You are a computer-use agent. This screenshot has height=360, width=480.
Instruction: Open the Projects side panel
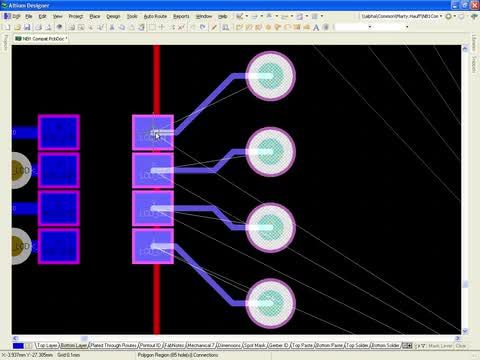coord(5,43)
